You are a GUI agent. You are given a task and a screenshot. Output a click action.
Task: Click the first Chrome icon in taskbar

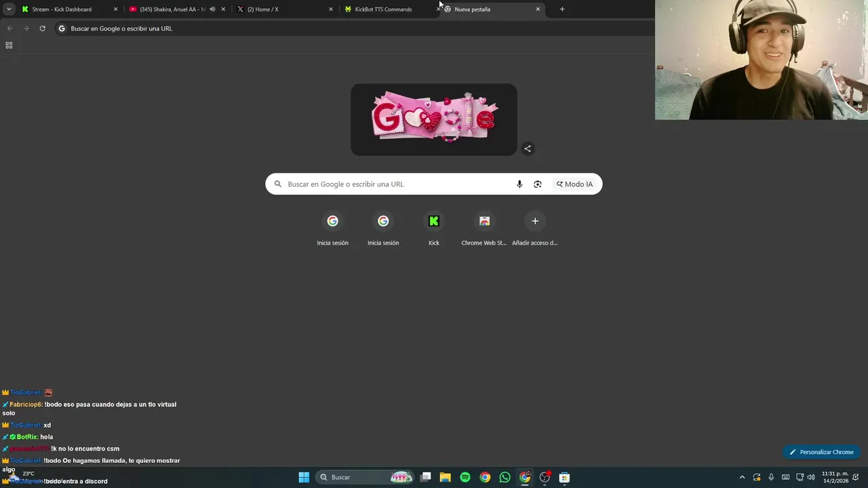point(485,477)
